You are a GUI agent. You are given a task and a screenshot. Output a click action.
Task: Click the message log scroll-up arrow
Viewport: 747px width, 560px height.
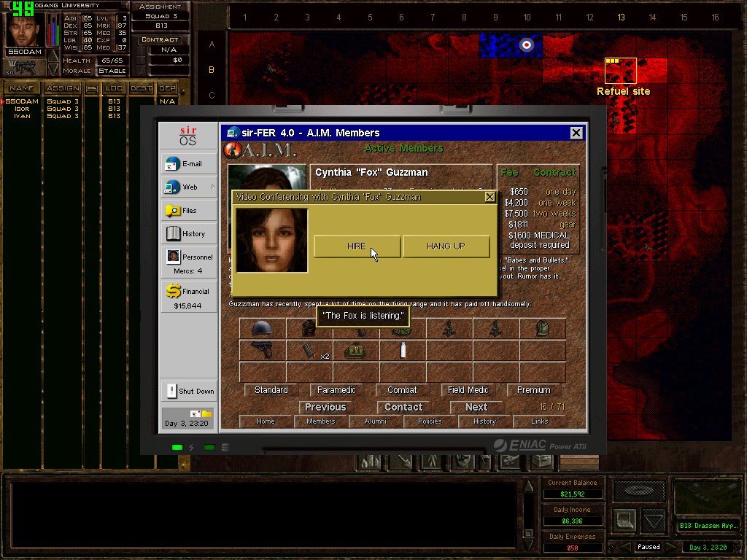click(529, 486)
